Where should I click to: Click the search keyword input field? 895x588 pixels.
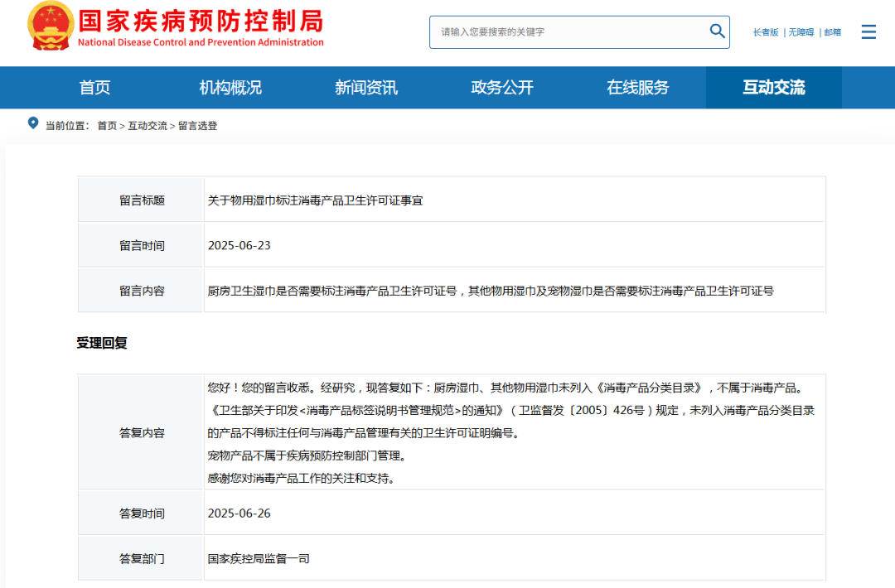click(x=568, y=32)
